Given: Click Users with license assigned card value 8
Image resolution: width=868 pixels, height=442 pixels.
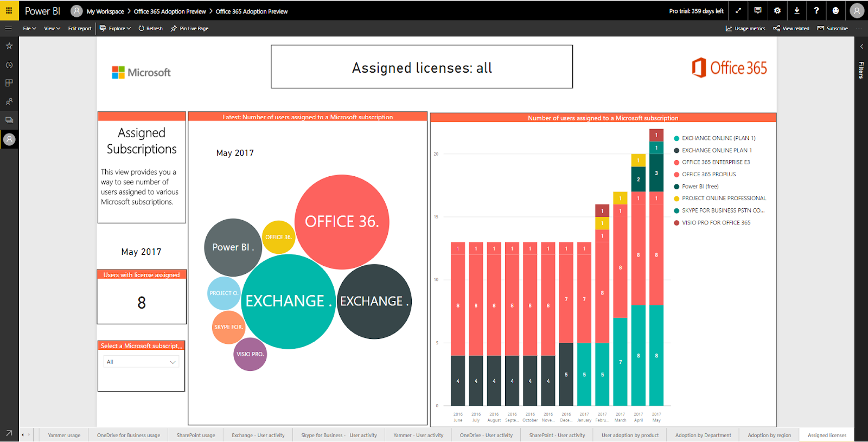Looking at the screenshot, I should click(x=142, y=303).
